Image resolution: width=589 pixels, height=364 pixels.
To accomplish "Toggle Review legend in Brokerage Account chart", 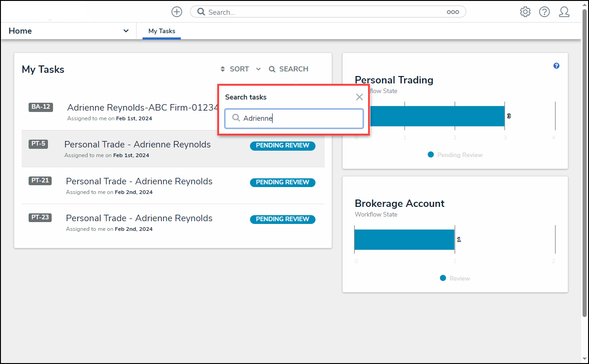I will coord(455,278).
